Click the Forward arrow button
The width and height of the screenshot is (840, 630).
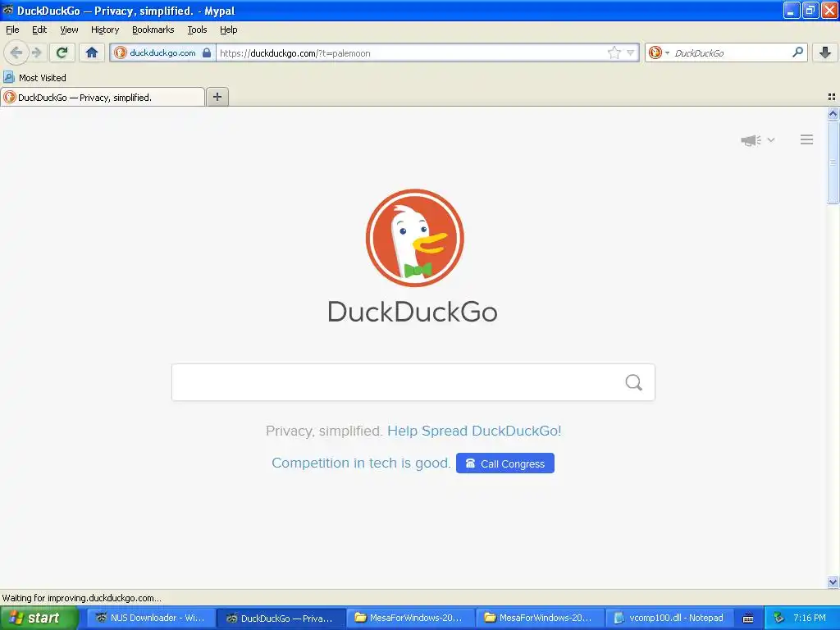click(x=36, y=52)
